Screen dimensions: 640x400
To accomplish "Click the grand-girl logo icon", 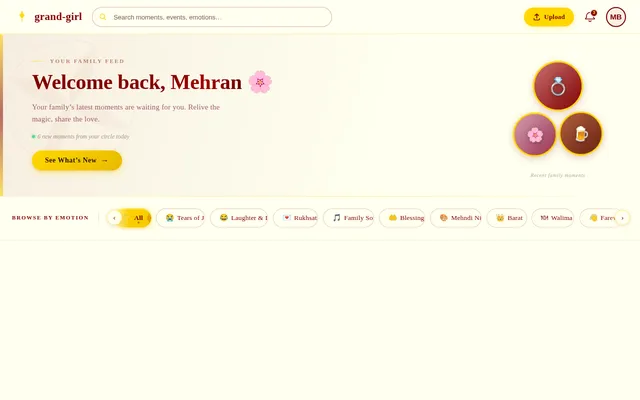I will 22,16.
